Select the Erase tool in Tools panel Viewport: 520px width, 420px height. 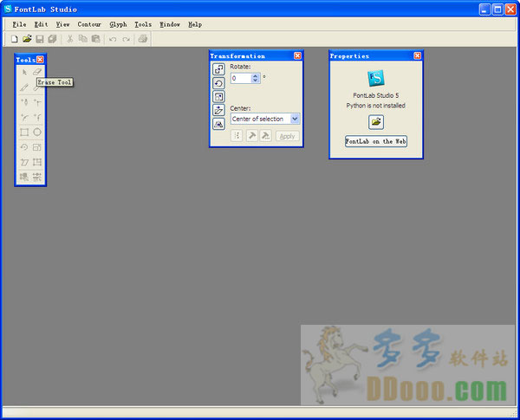click(37, 72)
